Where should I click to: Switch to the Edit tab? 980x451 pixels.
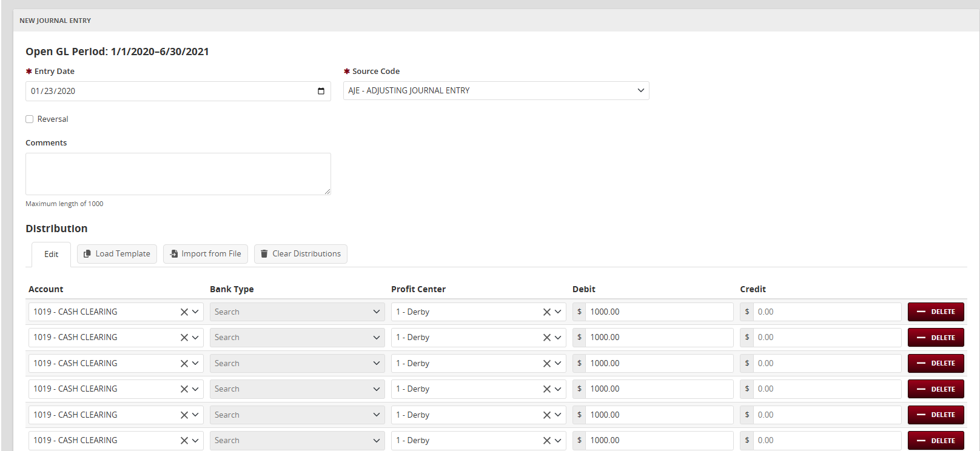click(51, 255)
